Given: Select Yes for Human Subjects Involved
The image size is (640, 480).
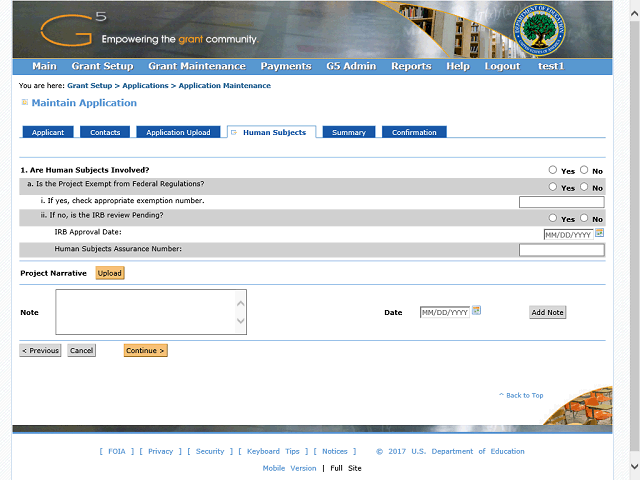Looking at the screenshot, I should pos(553,170).
